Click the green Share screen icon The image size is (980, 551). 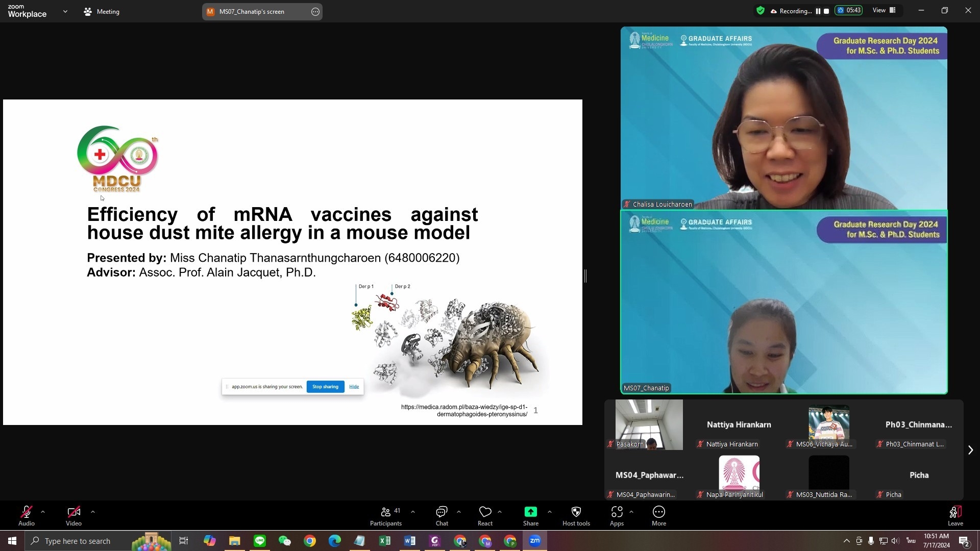pos(530,512)
